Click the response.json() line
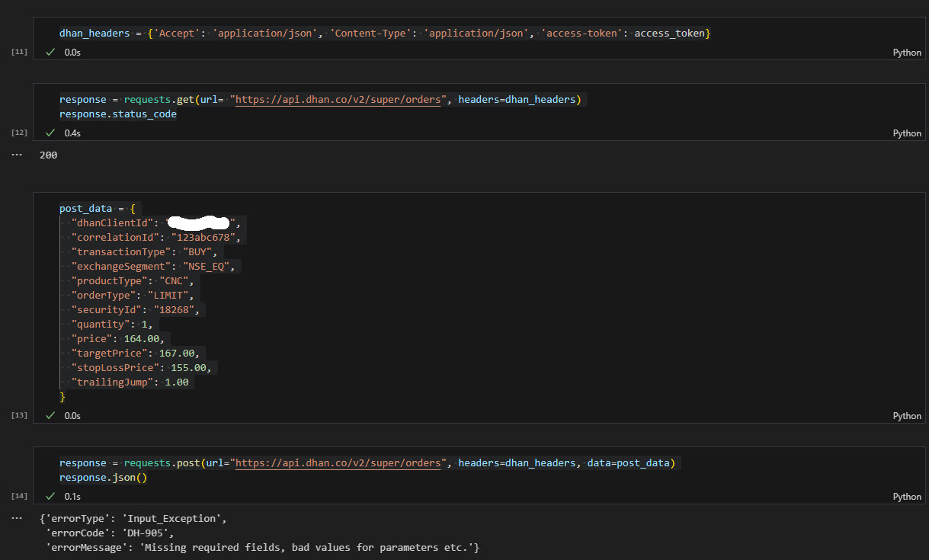This screenshot has height=560, width=929. click(x=104, y=478)
